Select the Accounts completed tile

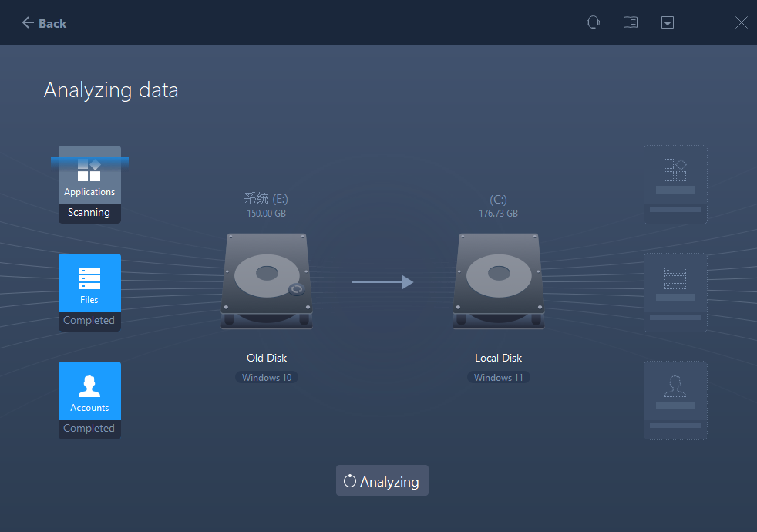click(89, 400)
